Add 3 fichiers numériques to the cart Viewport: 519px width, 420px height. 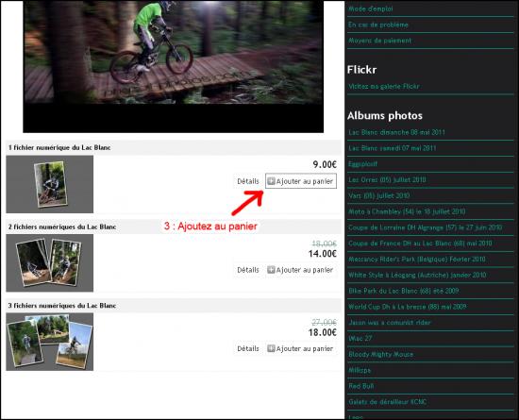301,348
